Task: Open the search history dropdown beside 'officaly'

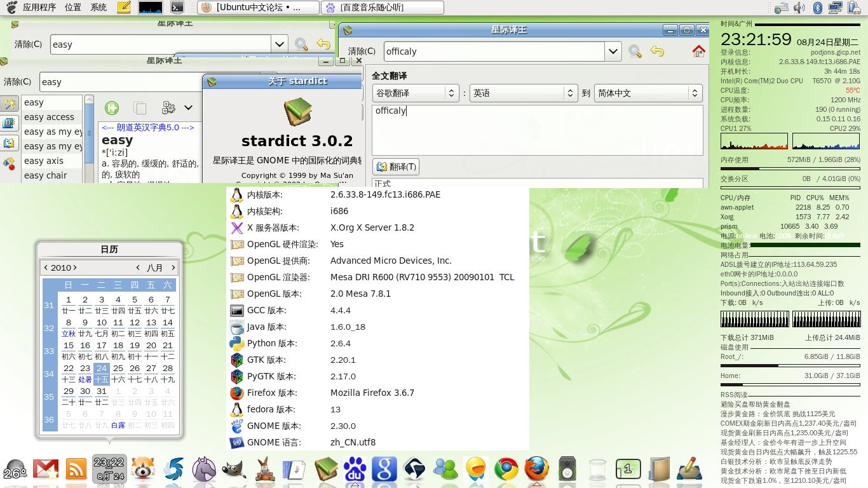Action: pyautogui.click(x=613, y=51)
